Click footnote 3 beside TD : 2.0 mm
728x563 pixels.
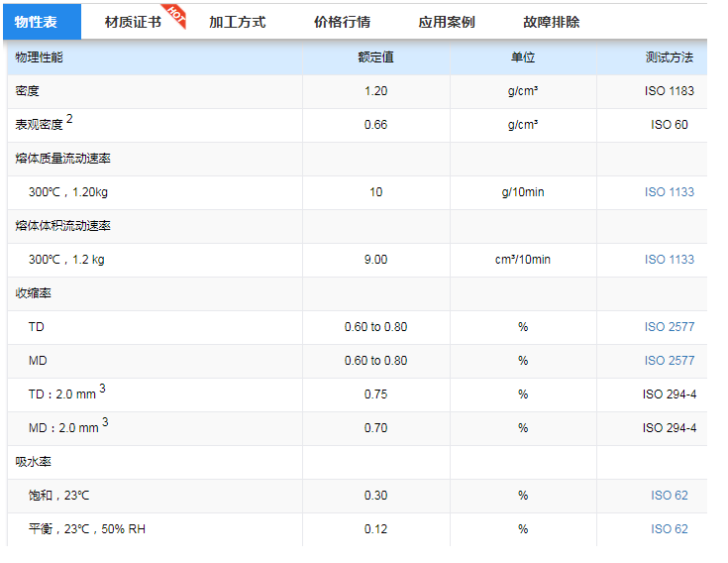(x=103, y=390)
